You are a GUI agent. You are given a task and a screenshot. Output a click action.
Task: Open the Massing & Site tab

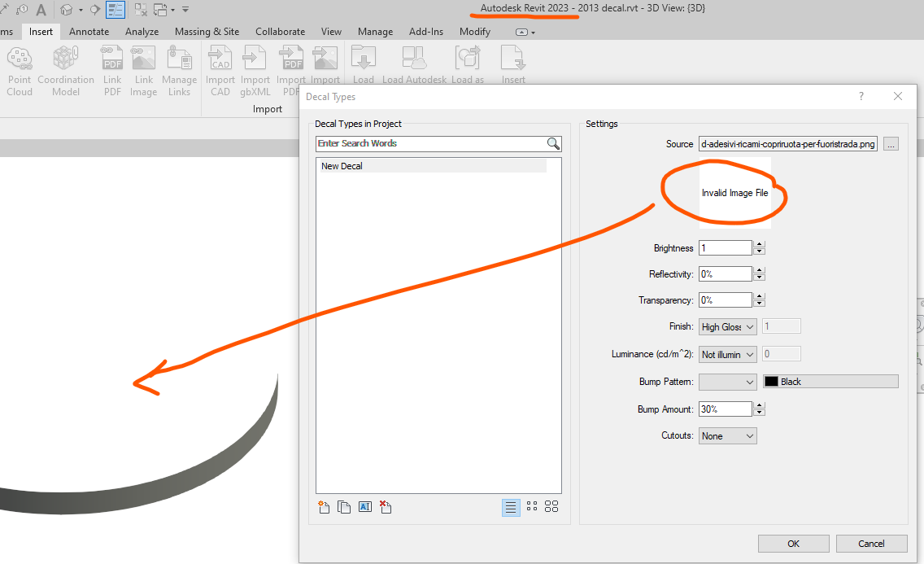tap(207, 32)
